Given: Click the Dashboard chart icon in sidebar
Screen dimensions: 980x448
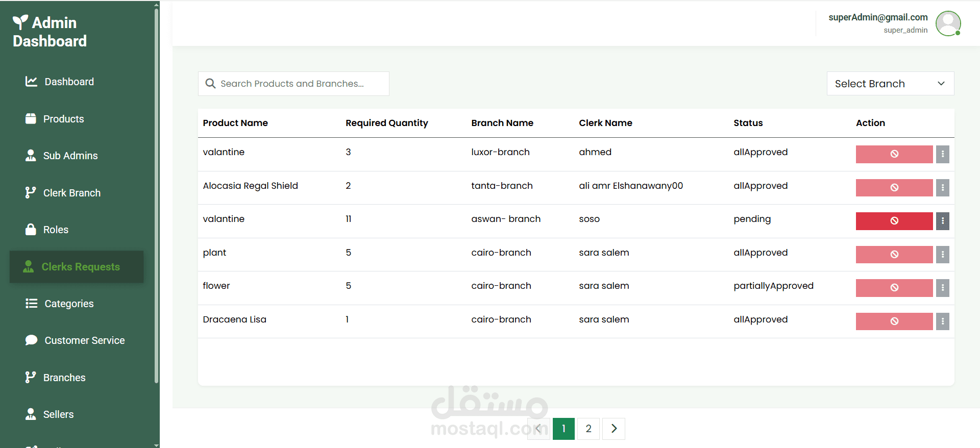Looking at the screenshot, I should pos(31,82).
